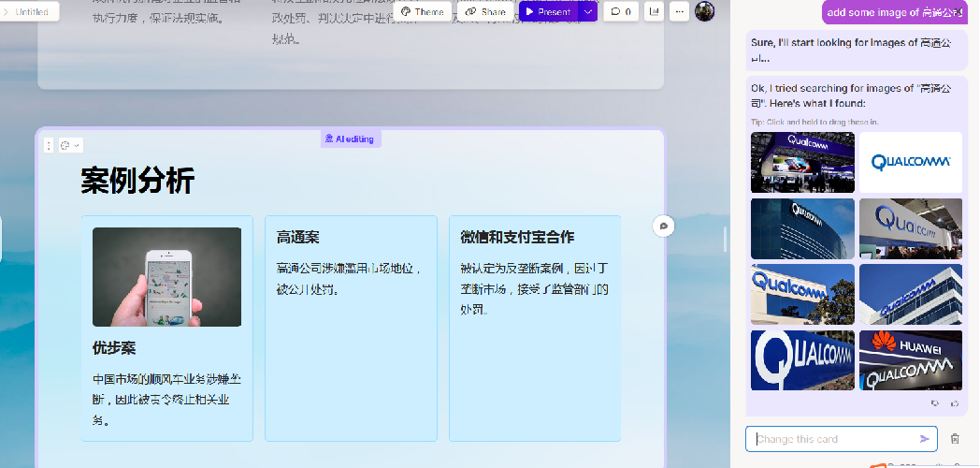Image resolution: width=980 pixels, height=468 pixels.
Task: Open the analytics chart icon
Action: [x=654, y=12]
